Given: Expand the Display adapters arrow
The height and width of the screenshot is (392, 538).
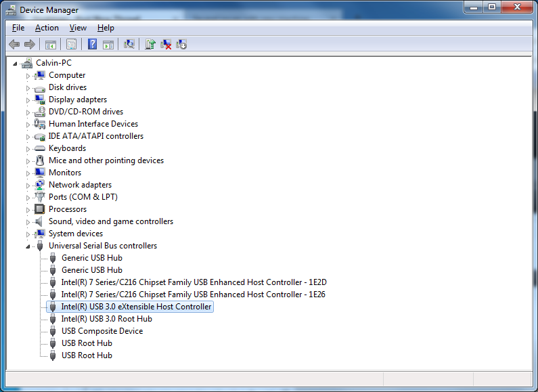Looking at the screenshot, I should click(28, 100).
